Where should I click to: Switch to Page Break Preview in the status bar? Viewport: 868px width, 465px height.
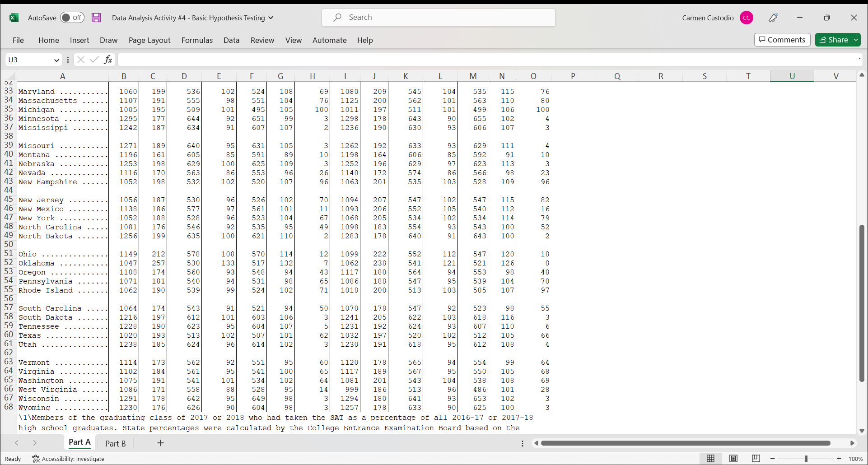coord(756,459)
